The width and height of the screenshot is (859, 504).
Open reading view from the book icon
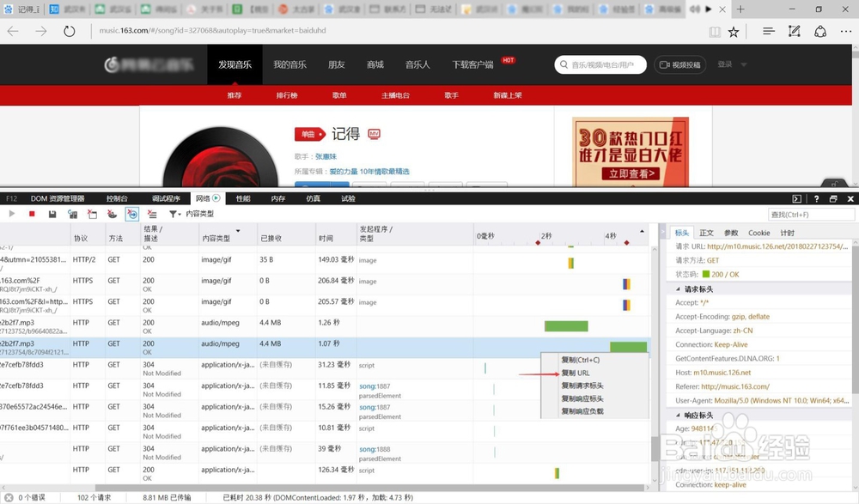(x=715, y=32)
